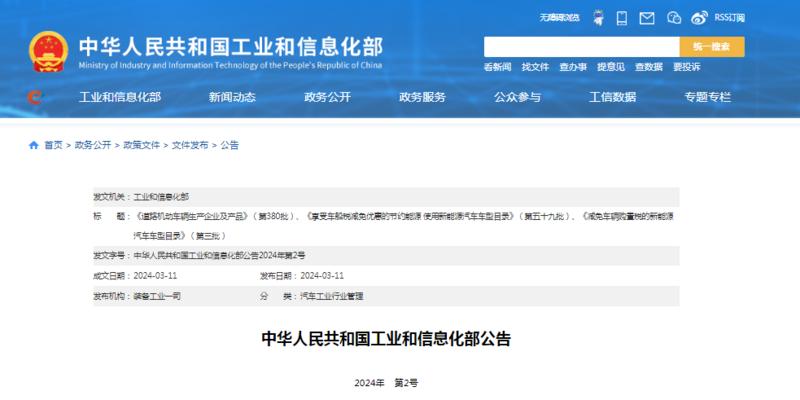Go to 文件发布 in the breadcrumb
800x400 pixels.
pos(190,145)
